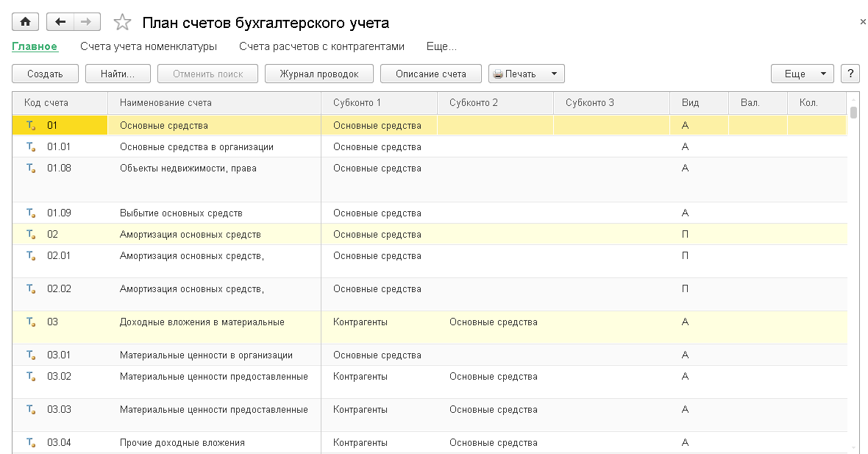This screenshot has height=454, width=868.
Task: Switch to Счета учета номенклатуры tab
Action: (x=149, y=46)
